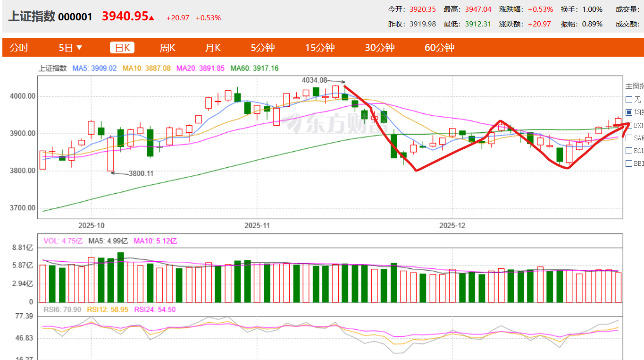
Task: Click the 上证指数 chart legend label
Action: 52,68
